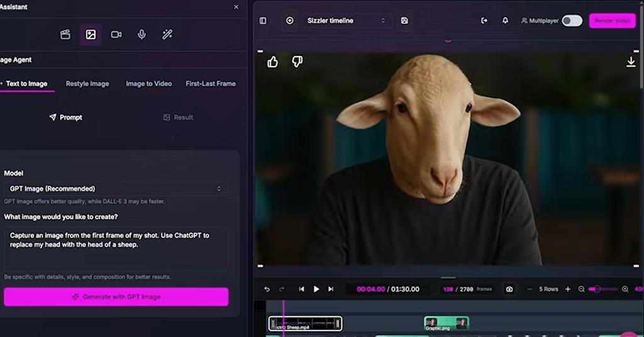Skip to the timeline start
The height and width of the screenshot is (337, 644).
(x=301, y=289)
